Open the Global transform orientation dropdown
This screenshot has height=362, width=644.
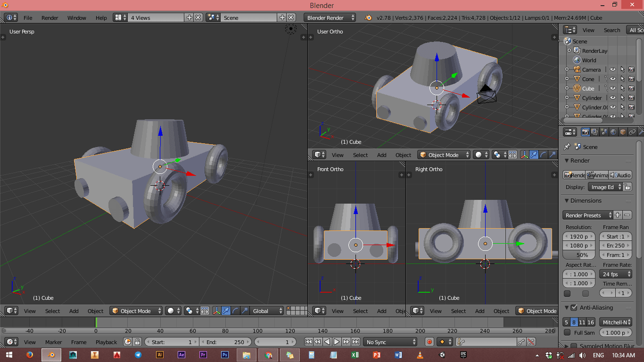pyautogui.click(x=267, y=311)
